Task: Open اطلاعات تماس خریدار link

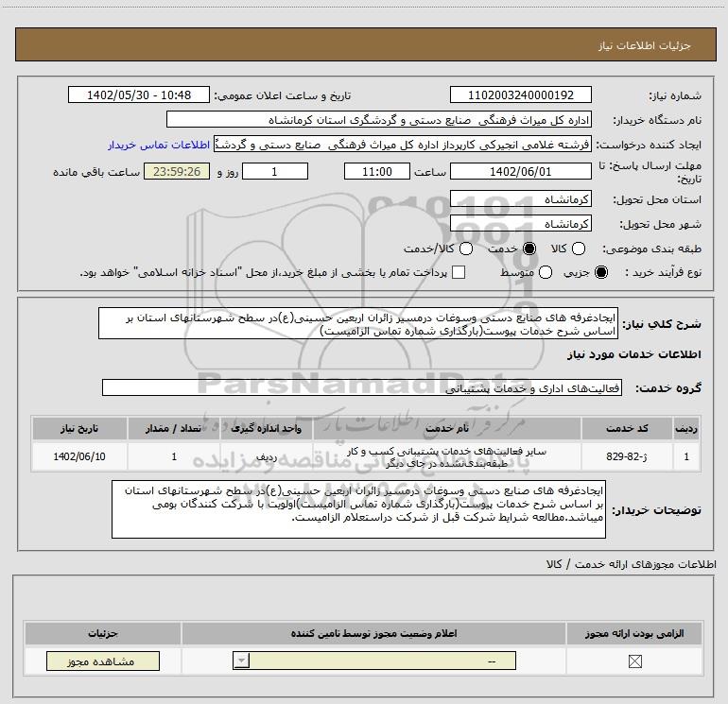Action: click(x=159, y=145)
